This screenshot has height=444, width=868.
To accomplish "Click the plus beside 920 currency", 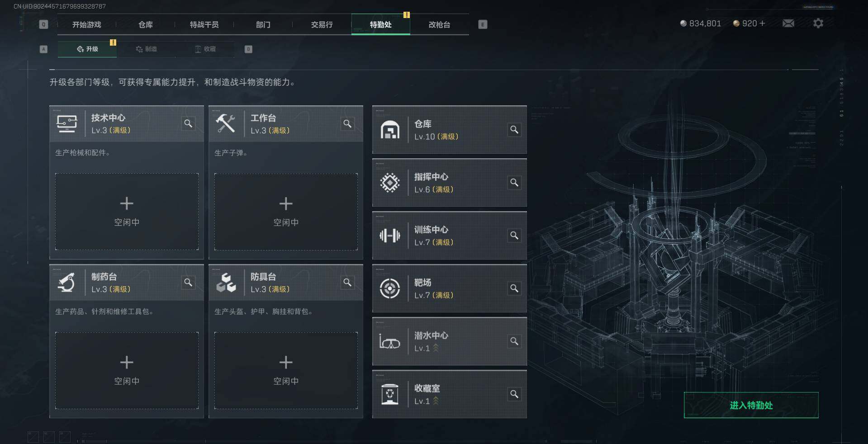I will [x=763, y=23].
